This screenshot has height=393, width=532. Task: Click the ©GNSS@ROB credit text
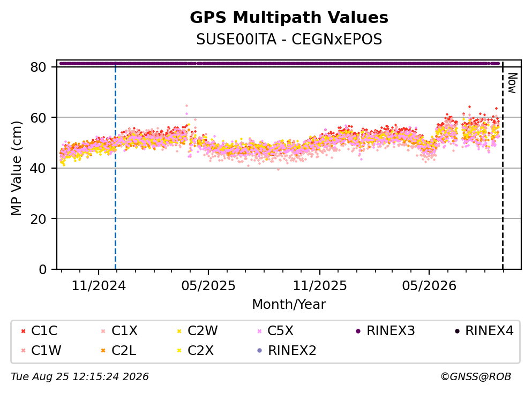click(476, 377)
